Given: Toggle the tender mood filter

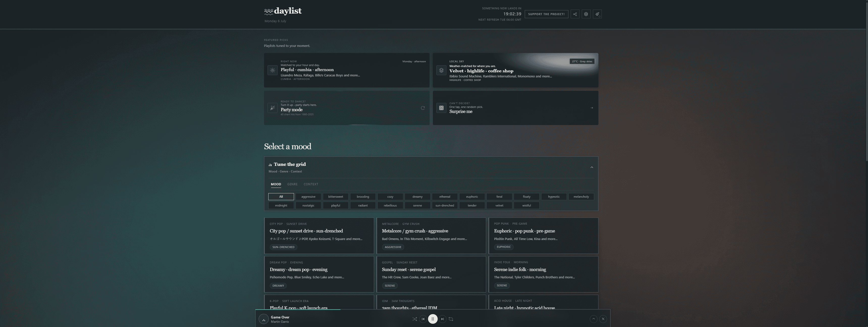Looking at the screenshot, I should pos(472,205).
